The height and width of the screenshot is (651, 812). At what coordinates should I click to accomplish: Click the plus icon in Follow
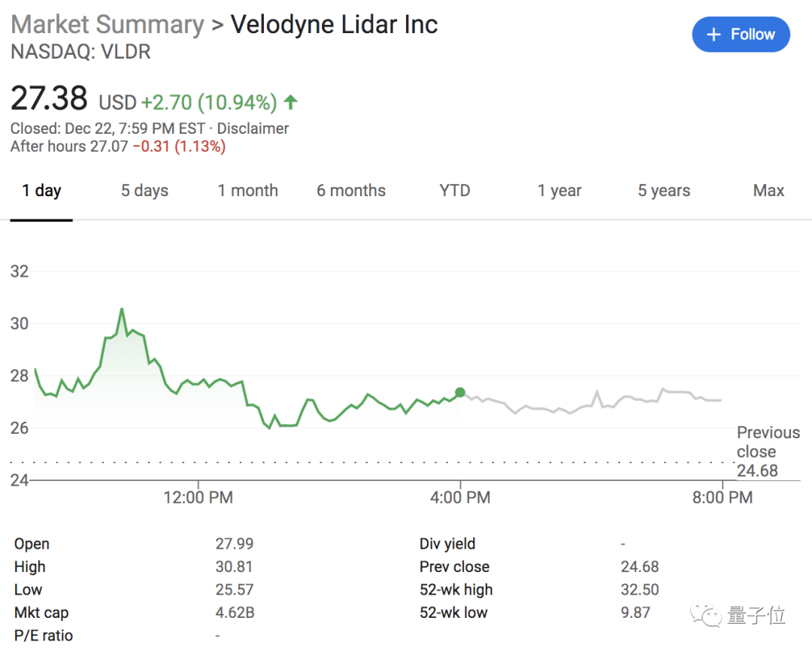[715, 35]
